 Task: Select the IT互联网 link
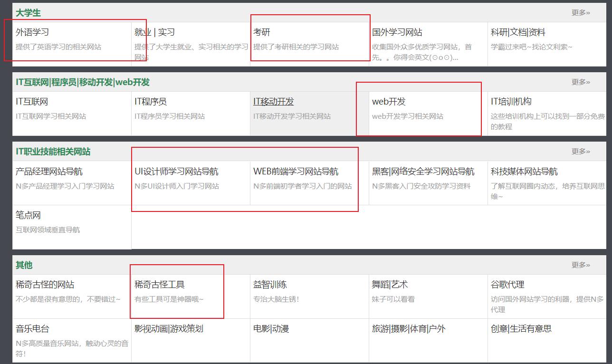(x=29, y=101)
